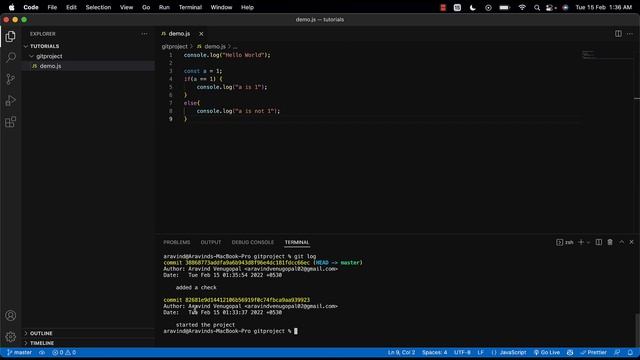Open the Manage gear icon
The image size is (640, 360).
tap(11, 336)
